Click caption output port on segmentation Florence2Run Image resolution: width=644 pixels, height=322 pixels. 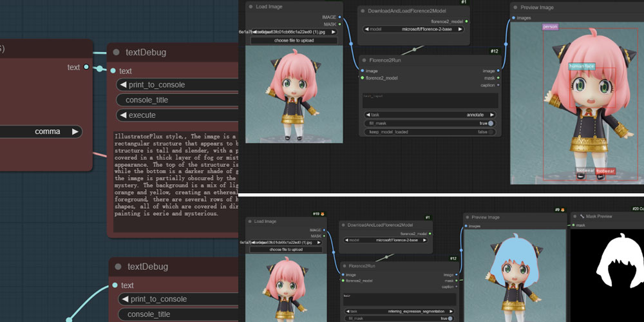point(457,287)
